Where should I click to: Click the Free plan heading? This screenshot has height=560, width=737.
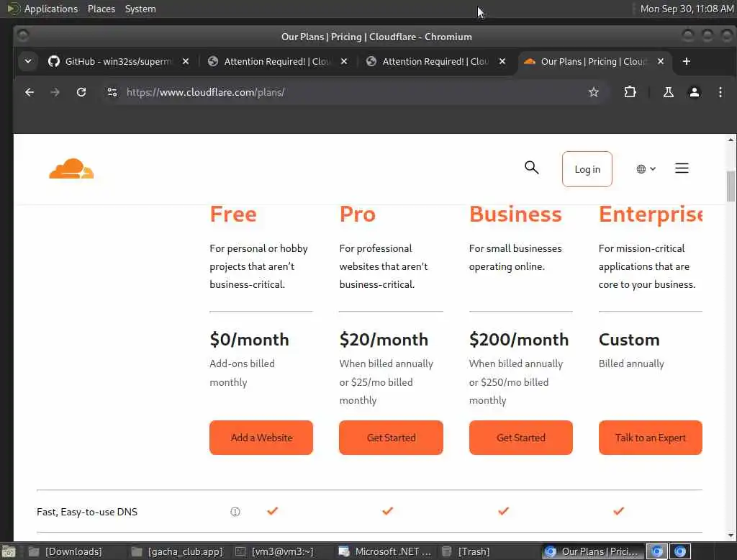[x=233, y=214]
